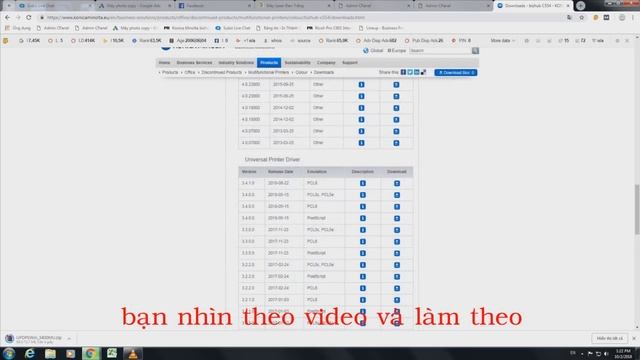Go back to the previous page
Image resolution: width=640 pixels, height=360 pixels.
[x=7, y=18]
